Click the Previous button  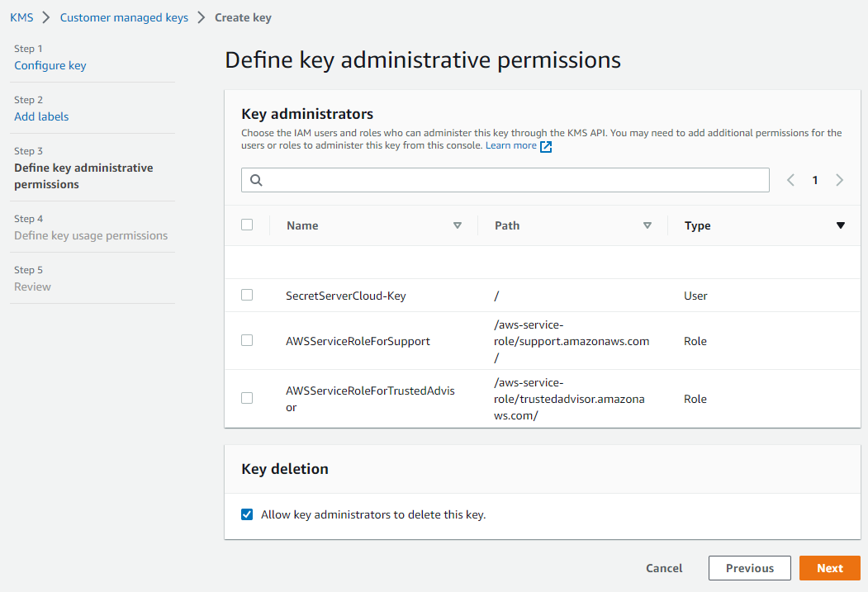pos(750,568)
